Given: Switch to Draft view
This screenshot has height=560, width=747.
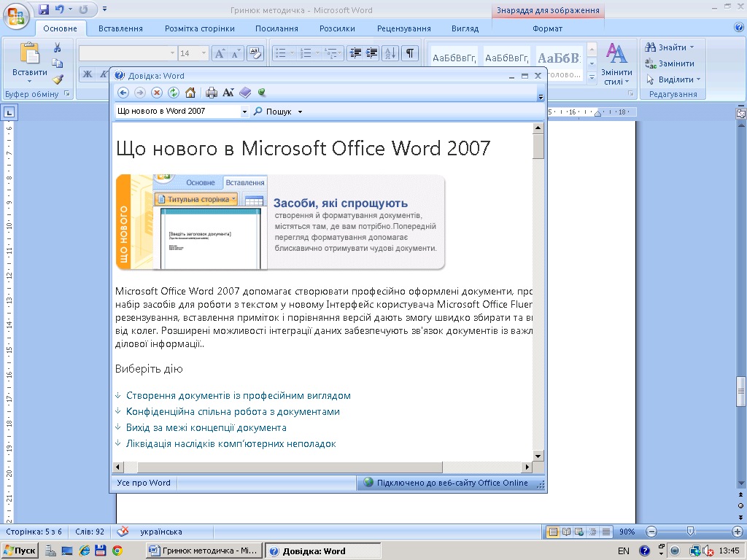Looking at the screenshot, I should (606, 532).
